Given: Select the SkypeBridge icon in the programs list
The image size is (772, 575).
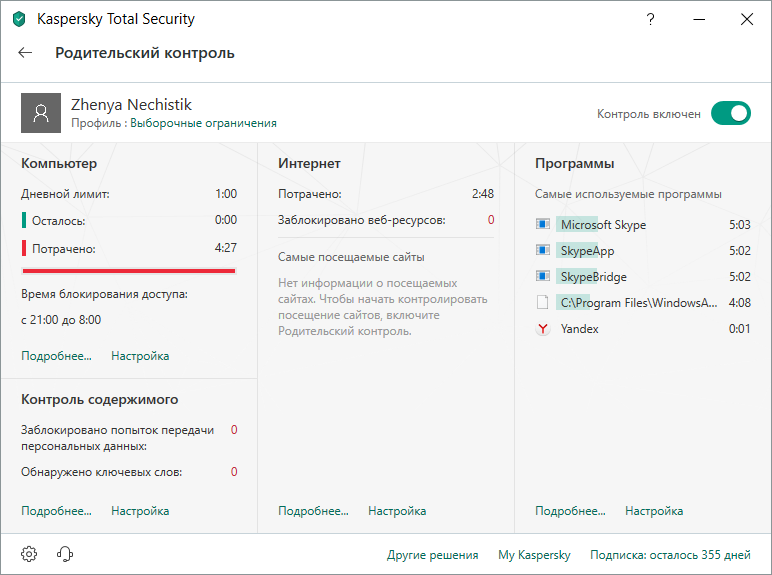Looking at the screenshot, I should 543,277.
